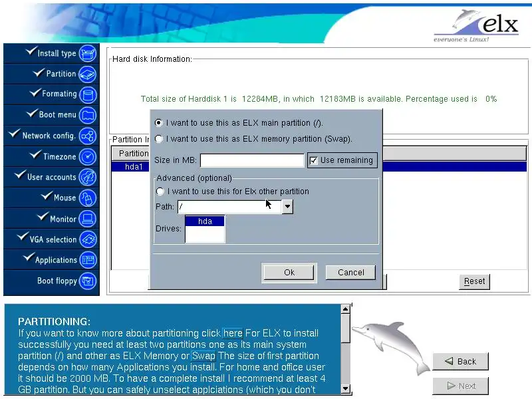The width and height of the screenshot is (532, 399).
Task: Click the User accounts icon
Action: click(88, 177)
